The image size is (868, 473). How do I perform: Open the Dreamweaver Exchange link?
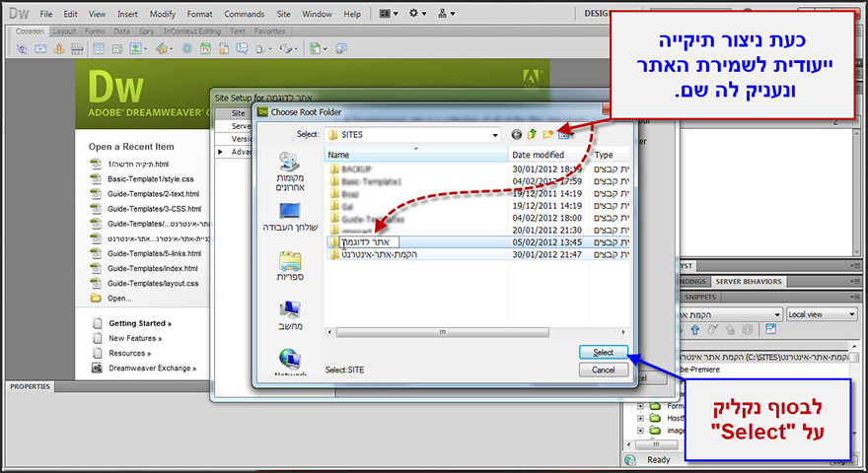(x=152, y=368)
